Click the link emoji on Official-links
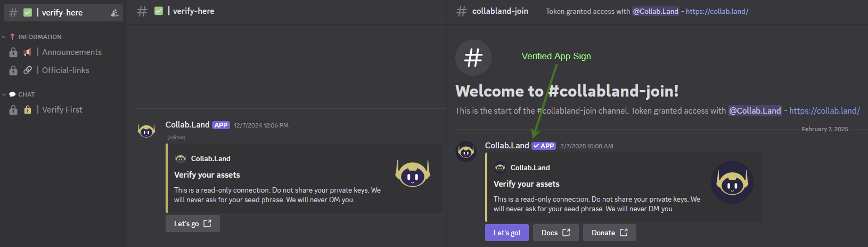 [x=28, y=70]
